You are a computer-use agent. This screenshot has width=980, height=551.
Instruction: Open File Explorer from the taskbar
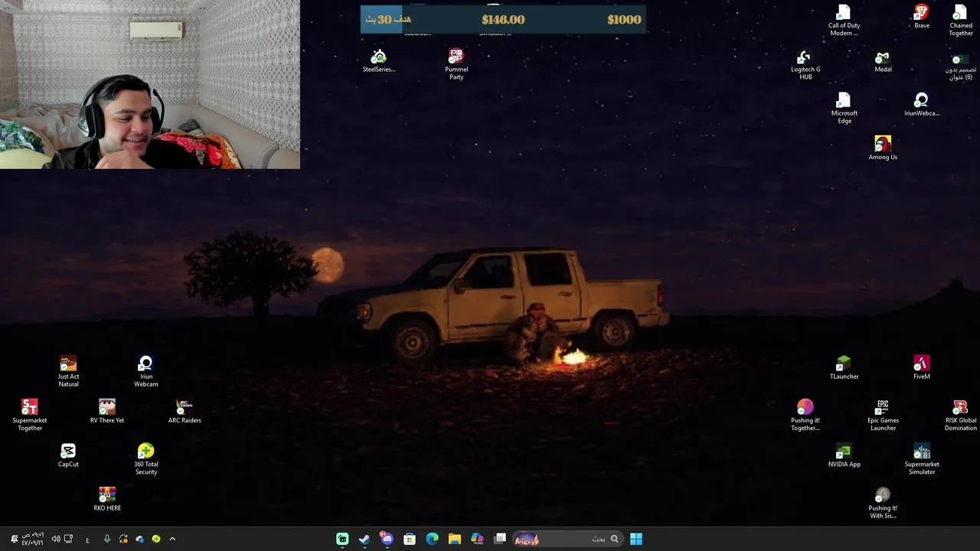(x=454, y=539)
